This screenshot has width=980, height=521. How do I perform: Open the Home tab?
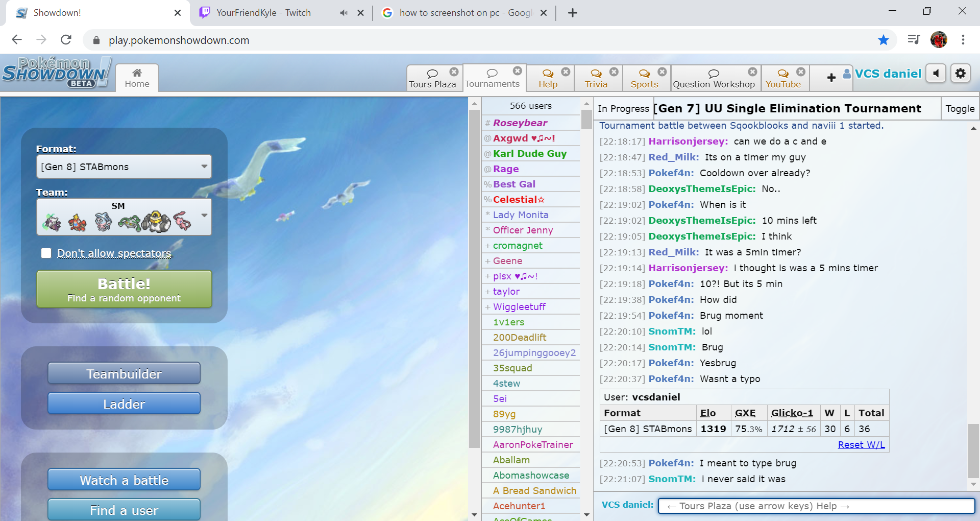tap(137, 78)
